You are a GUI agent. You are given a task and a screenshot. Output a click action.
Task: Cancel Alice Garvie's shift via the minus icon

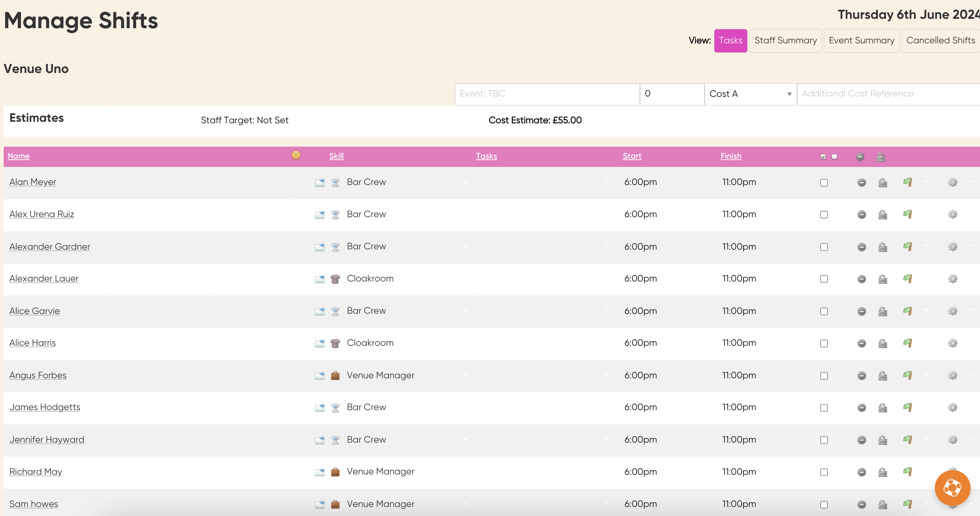861,311
